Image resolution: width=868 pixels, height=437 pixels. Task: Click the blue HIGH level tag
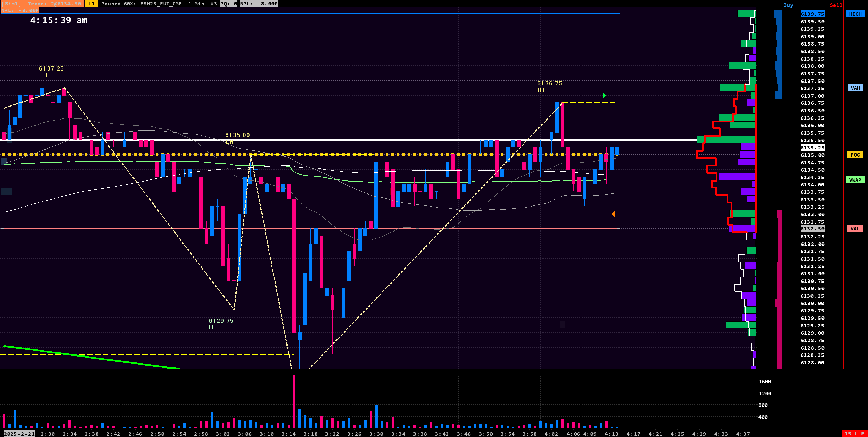(855, 14)
